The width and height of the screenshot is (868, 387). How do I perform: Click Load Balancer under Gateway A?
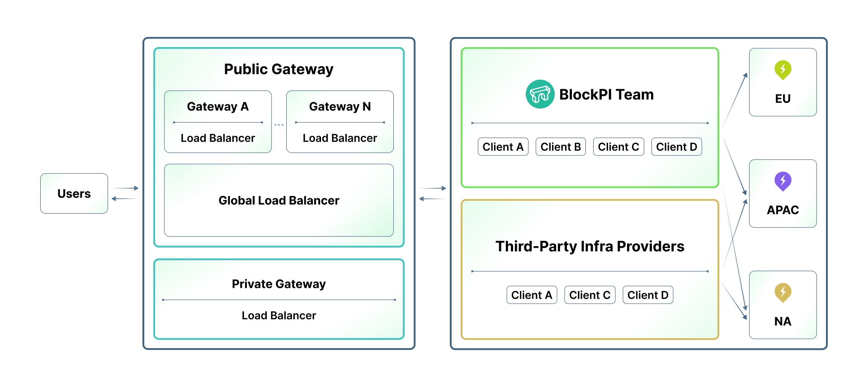point(217,138)
